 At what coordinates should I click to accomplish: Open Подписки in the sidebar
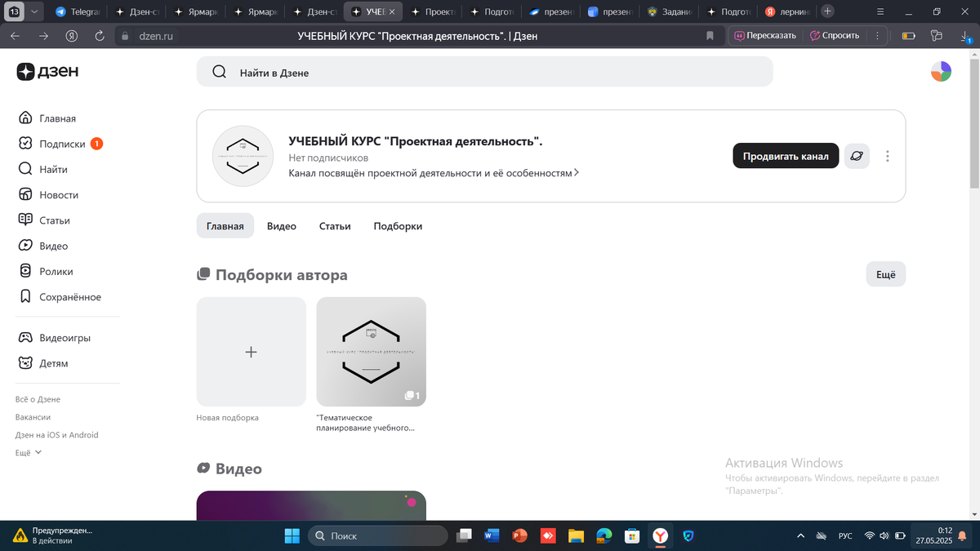pos(60,144)
